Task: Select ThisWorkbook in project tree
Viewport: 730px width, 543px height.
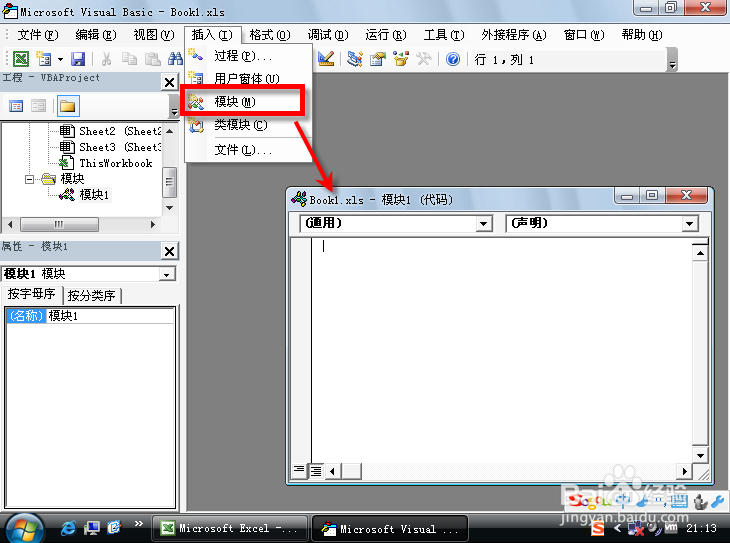Action: click(106, 163)
